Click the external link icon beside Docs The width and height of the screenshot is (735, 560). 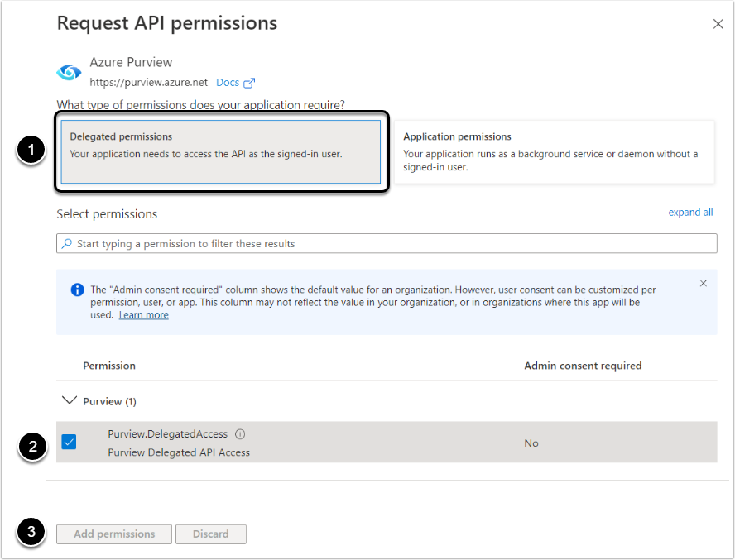click(x=249, y=83)
